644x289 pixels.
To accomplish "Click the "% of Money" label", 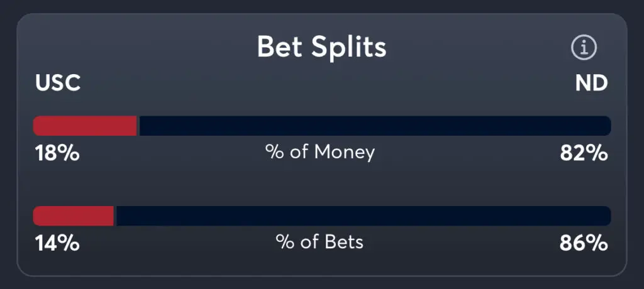I will click(320, 152).
